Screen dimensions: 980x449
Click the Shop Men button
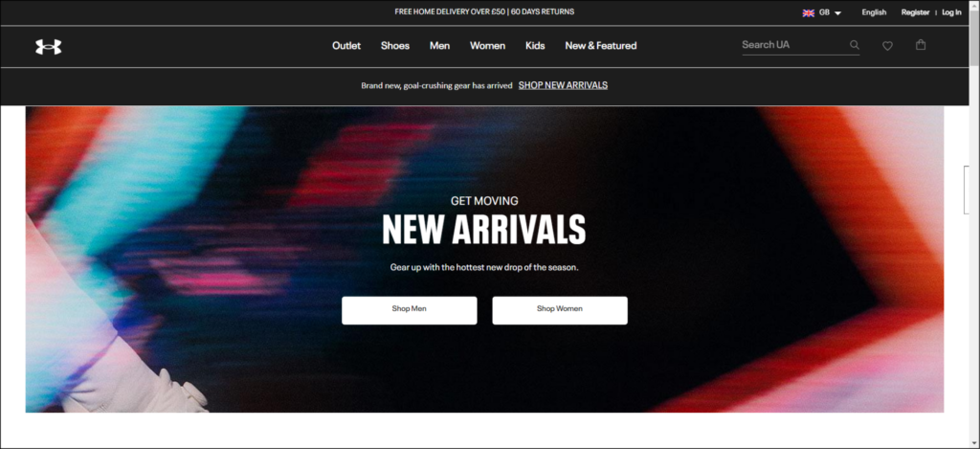410,310
